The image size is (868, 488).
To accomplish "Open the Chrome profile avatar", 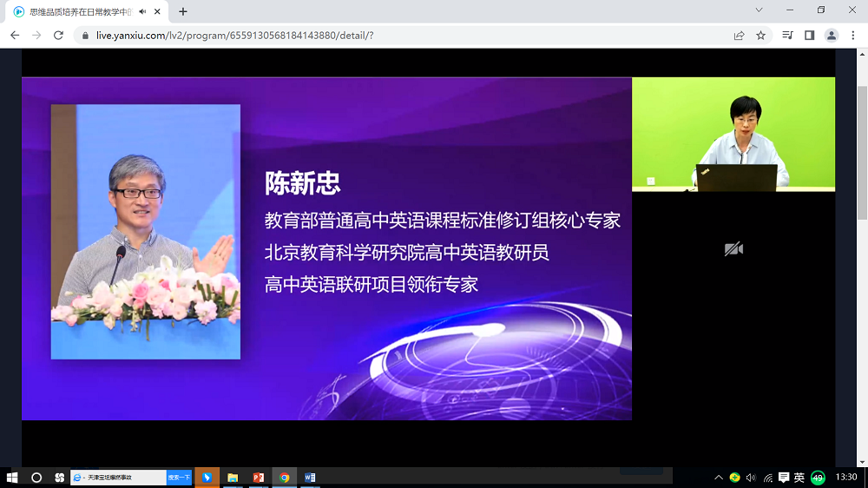I will 832,36.
